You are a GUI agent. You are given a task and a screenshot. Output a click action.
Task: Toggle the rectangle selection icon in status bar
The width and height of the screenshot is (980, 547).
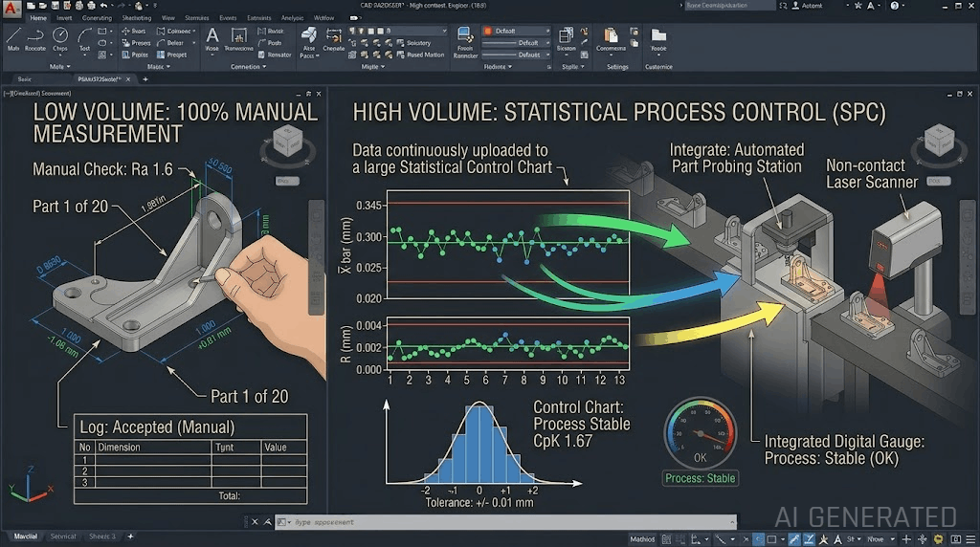tap(772, 539)
